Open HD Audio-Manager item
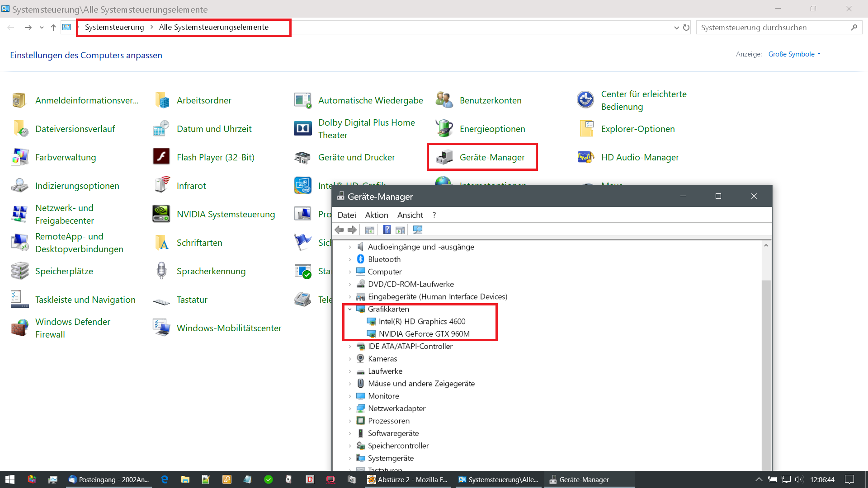This screenshot has width=868, height=488. 640,157
